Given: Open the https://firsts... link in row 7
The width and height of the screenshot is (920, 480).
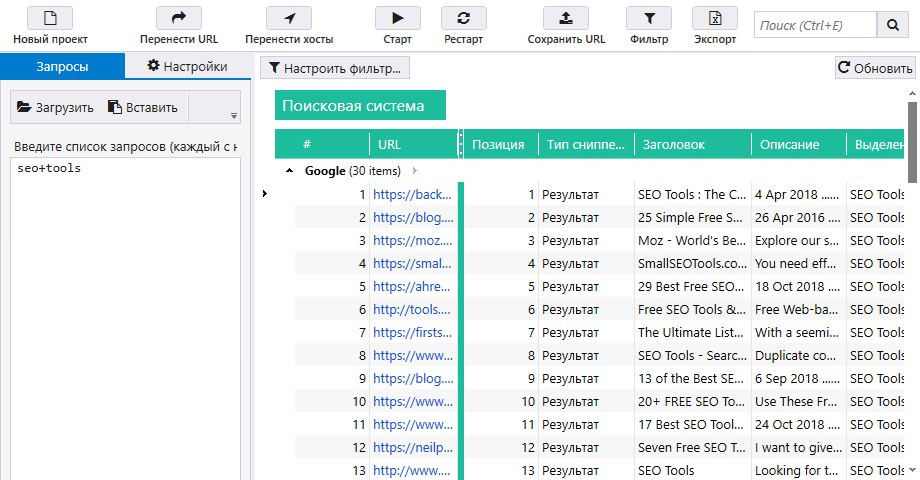Looking at the screenshot, I should [412, 332].
